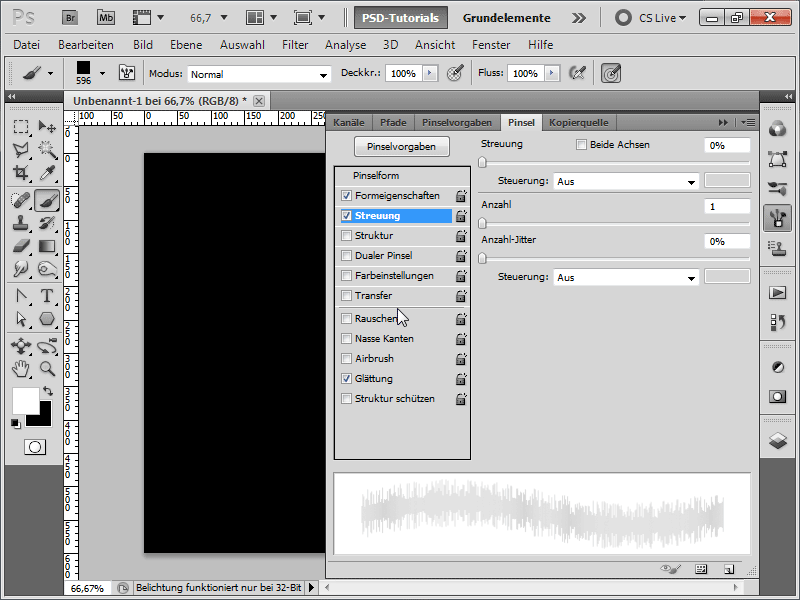Click the Pinselvorgaben button

tap(402, 146)
